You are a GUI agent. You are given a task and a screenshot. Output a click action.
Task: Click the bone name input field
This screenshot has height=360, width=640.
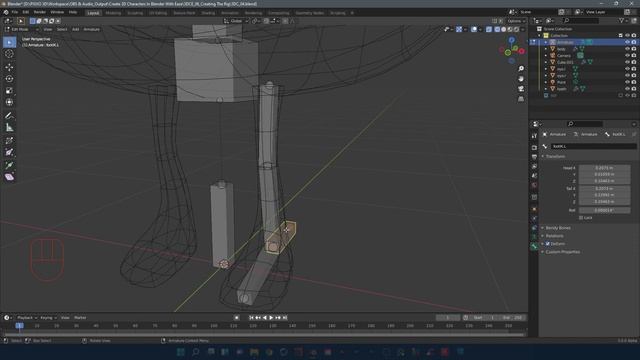click(x=593, y=146)
